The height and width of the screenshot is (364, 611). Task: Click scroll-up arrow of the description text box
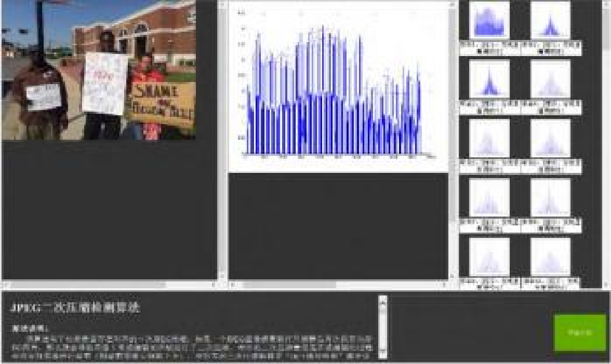point(383,300)
